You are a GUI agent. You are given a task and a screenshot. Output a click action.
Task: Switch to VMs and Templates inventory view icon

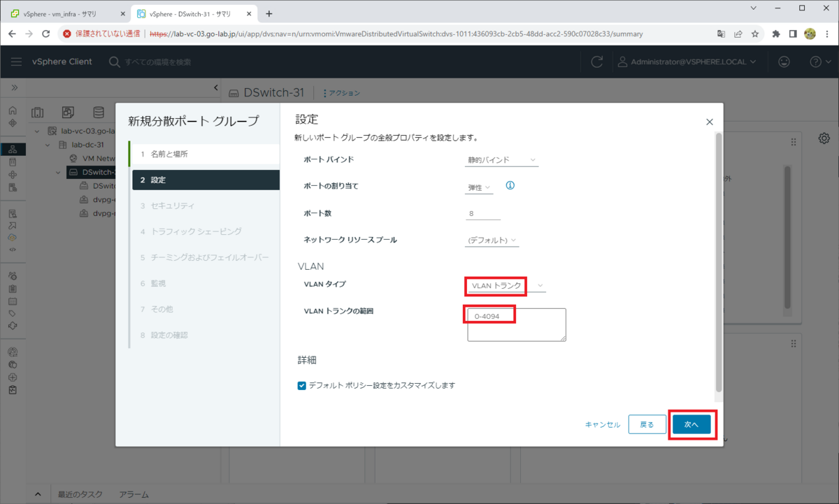pyautogui.click(x=68, y=113)
